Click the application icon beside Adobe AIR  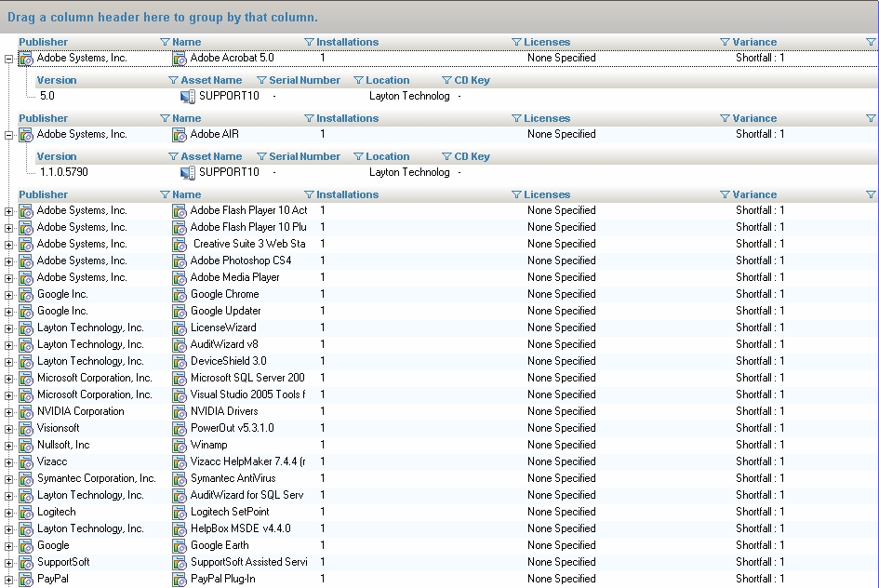(180, 135)
